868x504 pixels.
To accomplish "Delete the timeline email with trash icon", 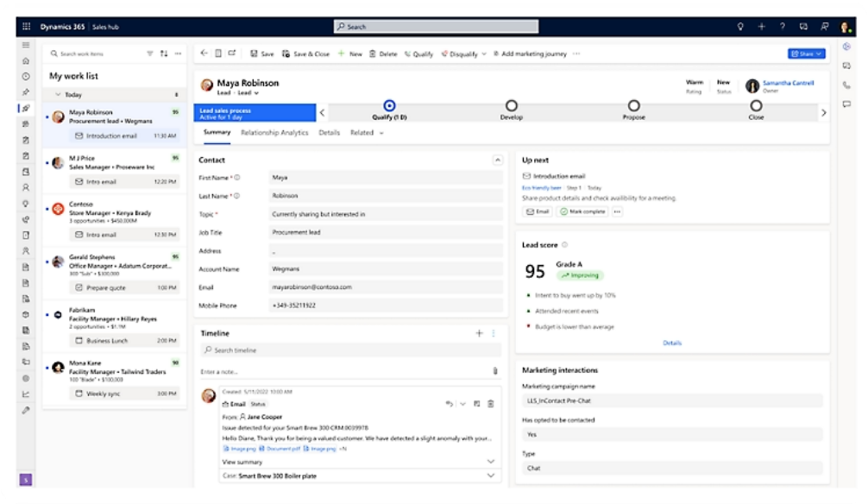I will [x=490, y=404].
